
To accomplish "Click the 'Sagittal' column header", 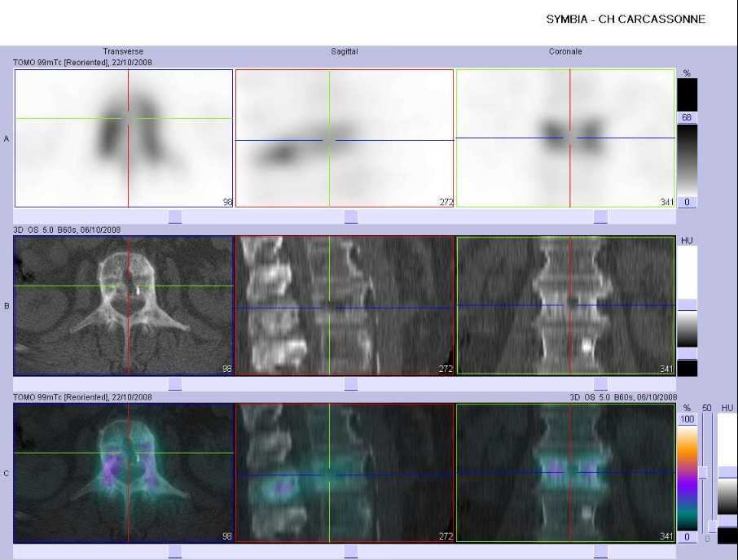I will 345,51.
